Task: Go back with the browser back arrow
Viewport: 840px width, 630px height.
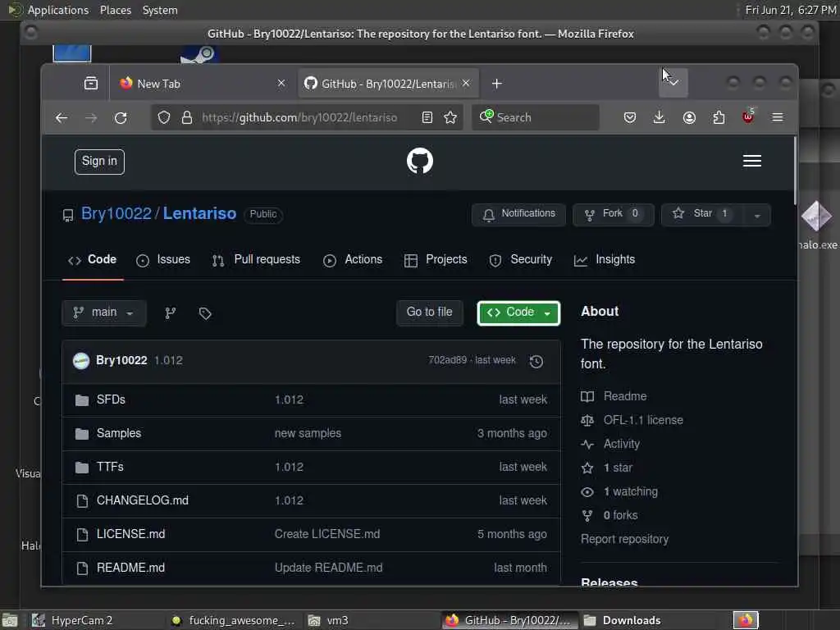Action: pyautogui.click(x=62, y=117)
